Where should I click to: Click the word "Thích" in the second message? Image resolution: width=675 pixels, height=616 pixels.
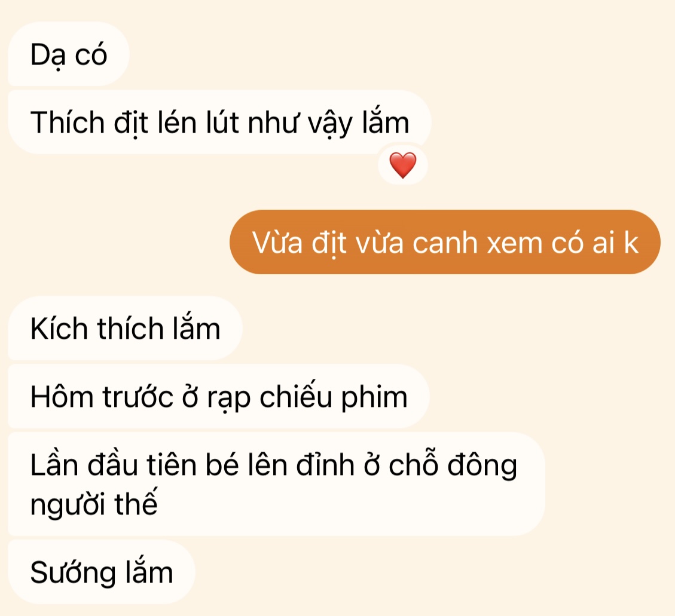point(68,122)
